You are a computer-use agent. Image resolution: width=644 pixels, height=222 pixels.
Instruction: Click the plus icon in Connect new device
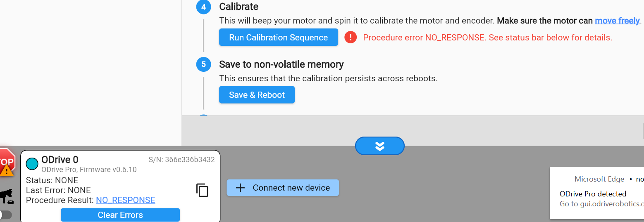240,188
